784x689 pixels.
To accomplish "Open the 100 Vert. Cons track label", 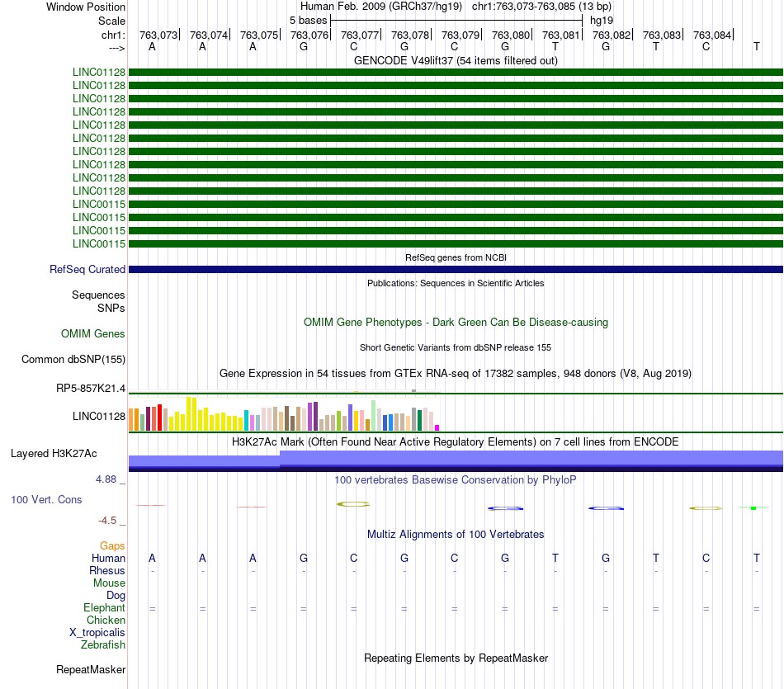I will (x=46, y=499).
